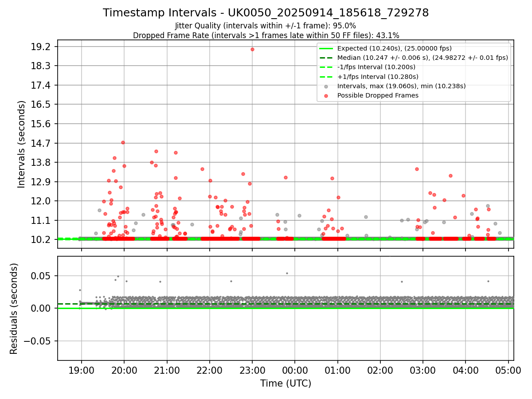Image resolution: width=532 pixels, height=399 pixels.
Task: Click the 'Time (UTC)' x-axis label
Action: point(286,383)
